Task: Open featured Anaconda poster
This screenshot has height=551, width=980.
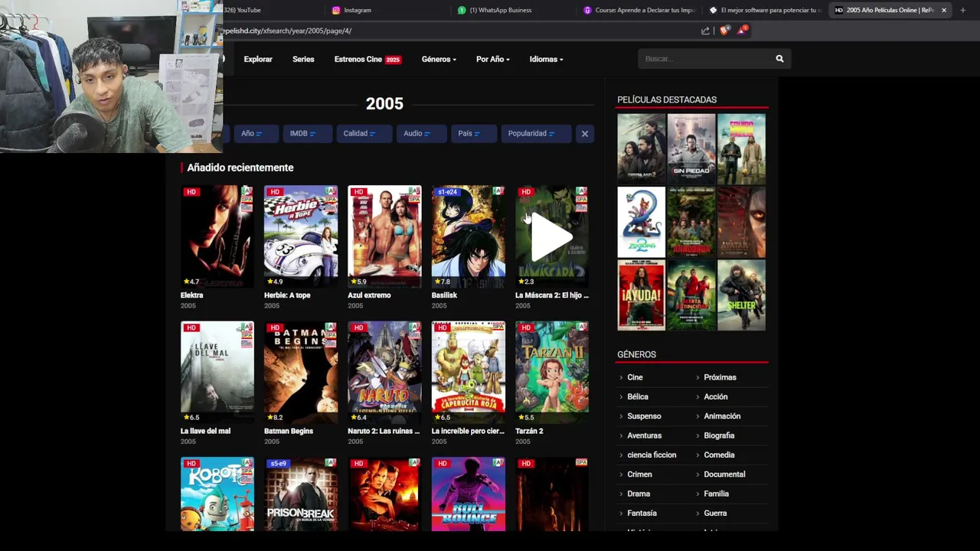Action: pos(691,222)
